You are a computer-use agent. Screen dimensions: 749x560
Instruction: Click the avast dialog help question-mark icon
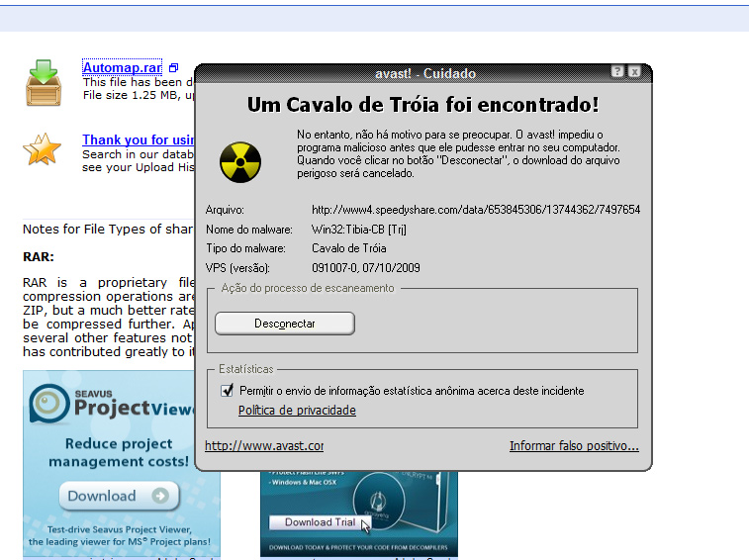pos(617,71)
